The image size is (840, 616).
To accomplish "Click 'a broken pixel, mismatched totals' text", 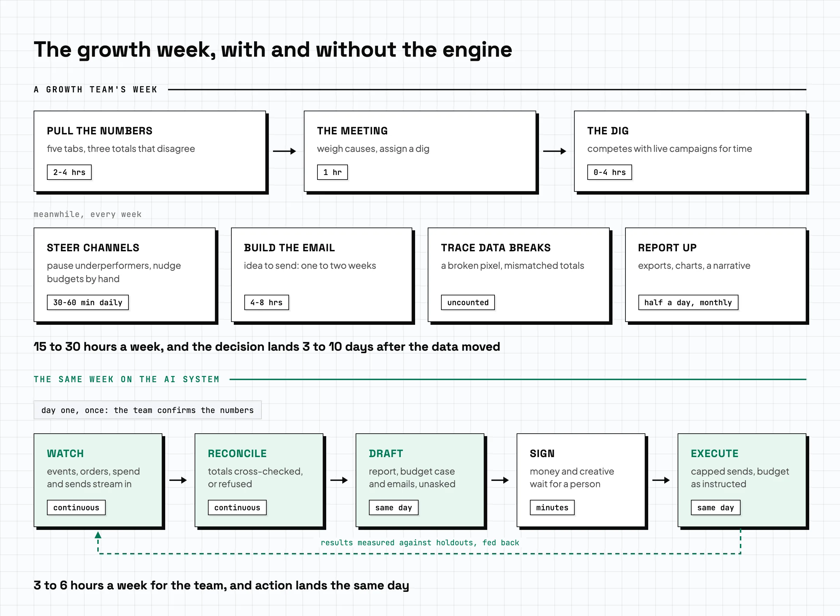I will (x=513, y=266).
